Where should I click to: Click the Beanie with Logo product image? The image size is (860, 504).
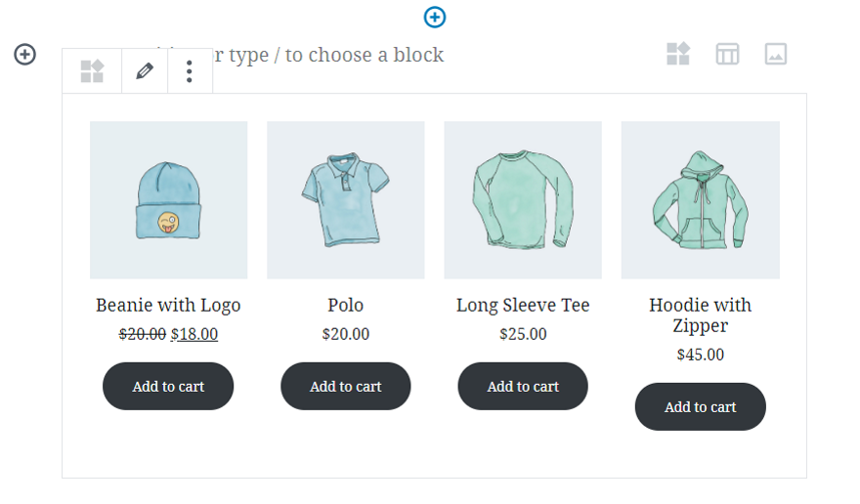(x=168, y=200)
